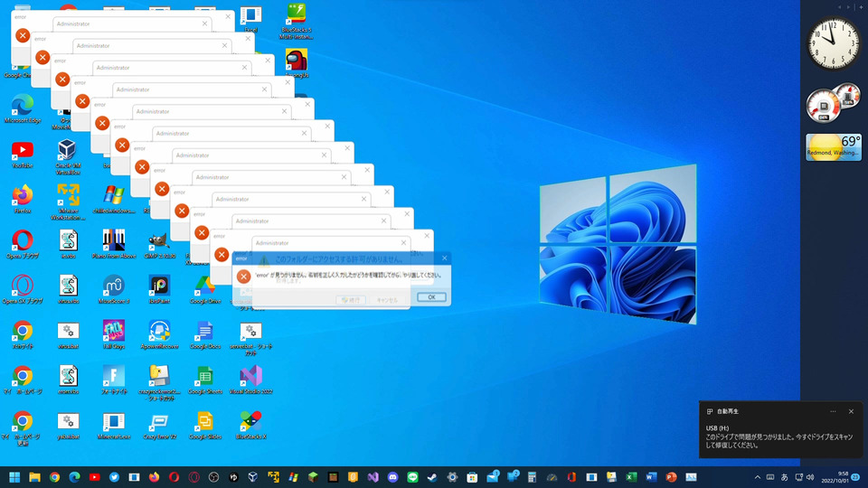Screen dimensions: 868x488
Task: Open options menu on the 自動再生 notification
Action: coord(833,412)
